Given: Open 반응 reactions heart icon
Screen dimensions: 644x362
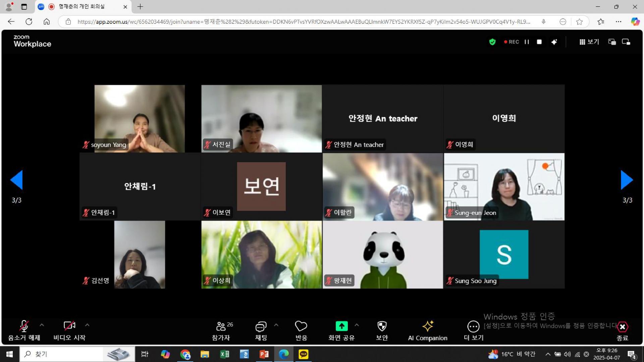Looking at the screenshot, I should pos(301,330).
